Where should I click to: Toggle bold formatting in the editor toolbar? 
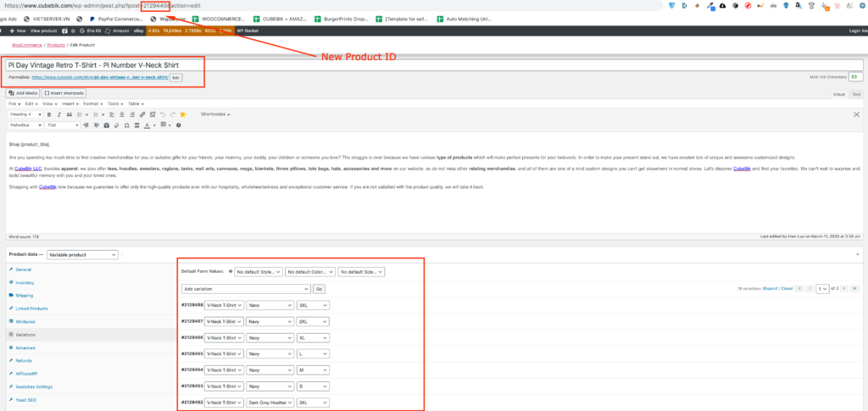[48, 114]
